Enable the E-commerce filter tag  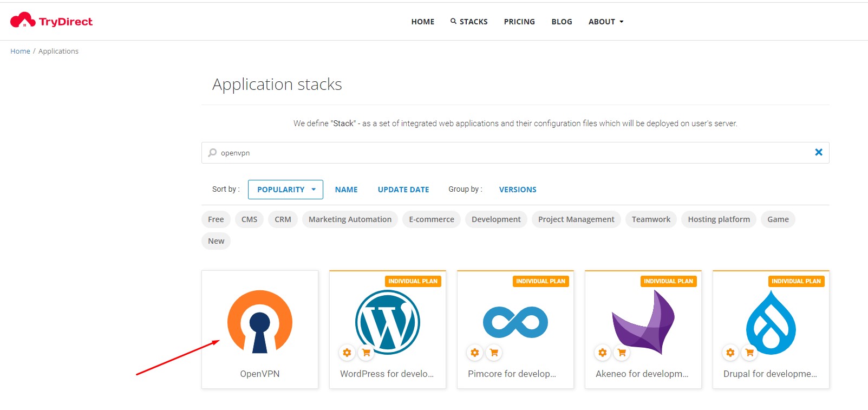pyautogui.click(x=431, y=219)
